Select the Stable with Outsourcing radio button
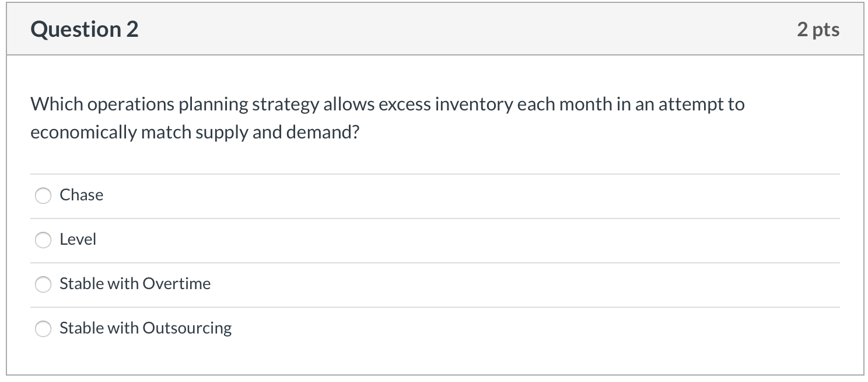This screenshot has height=382, width=868. pyautogui.click(x=43, y=329)
